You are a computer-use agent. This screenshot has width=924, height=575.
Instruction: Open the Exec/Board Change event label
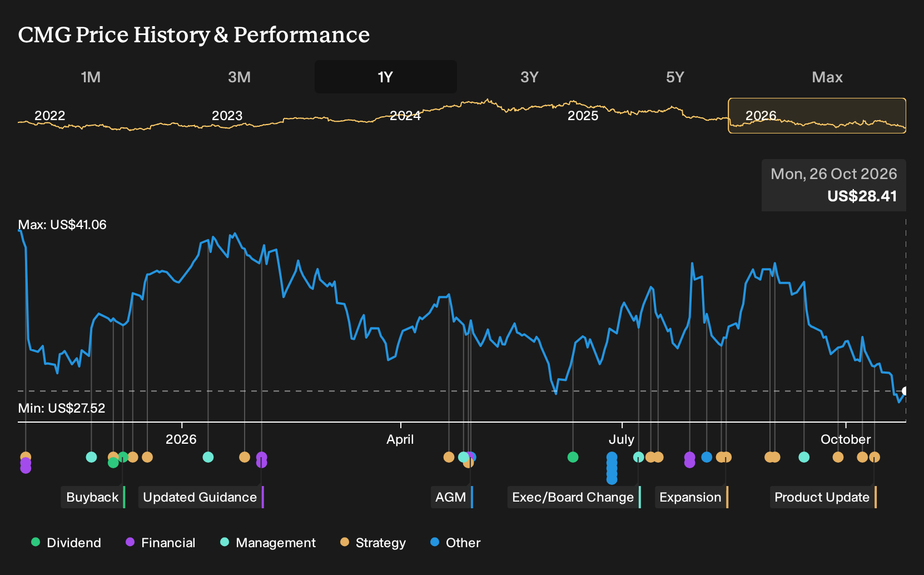click(x=574, y=497)
